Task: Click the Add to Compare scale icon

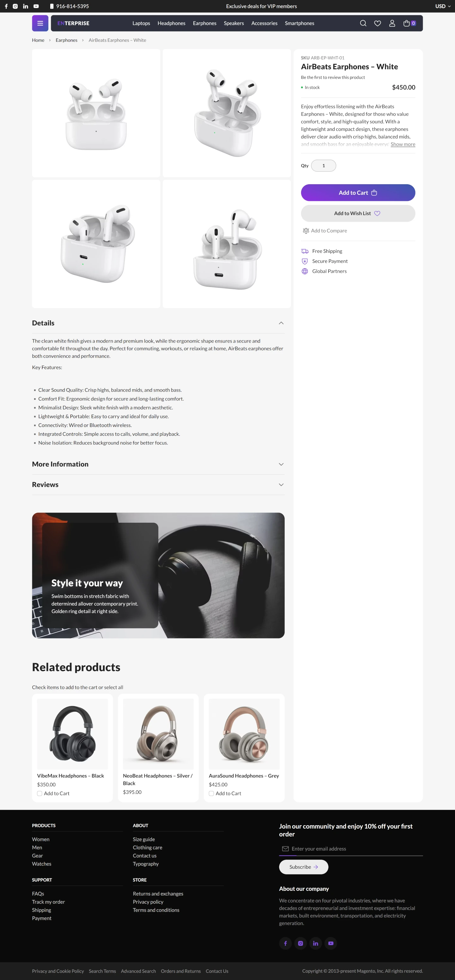Action: (x=306, y=231)
